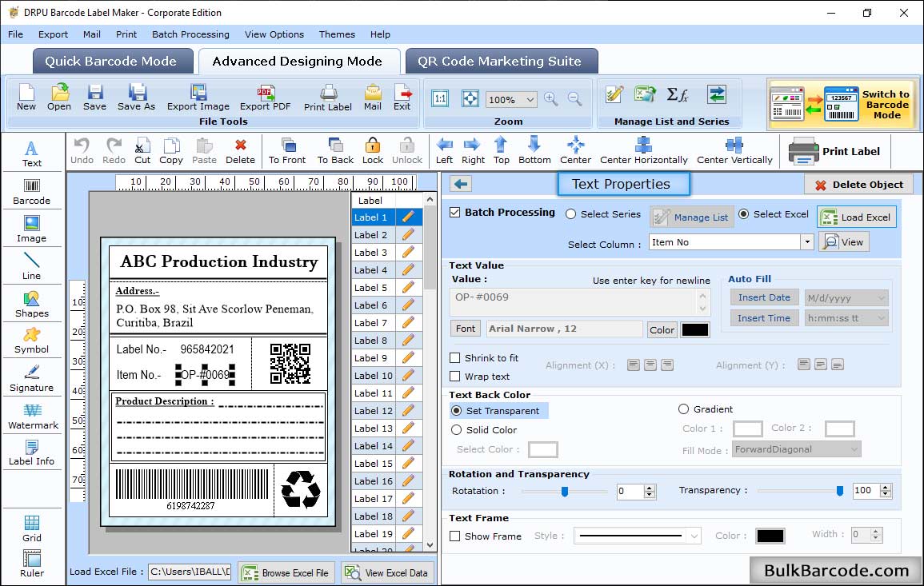Select Set Transparent back color
Viewport: 924px width, 586px height.
click(456, 410)
